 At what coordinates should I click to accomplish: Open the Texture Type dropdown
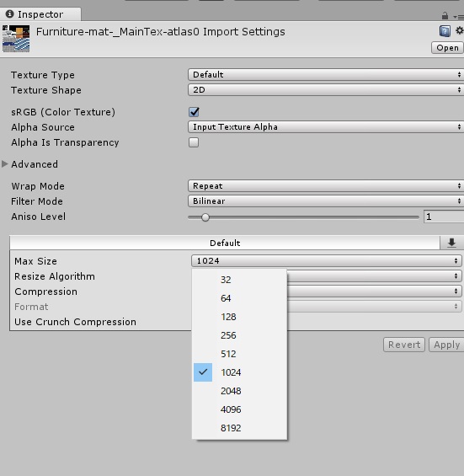tap(326, 75)
